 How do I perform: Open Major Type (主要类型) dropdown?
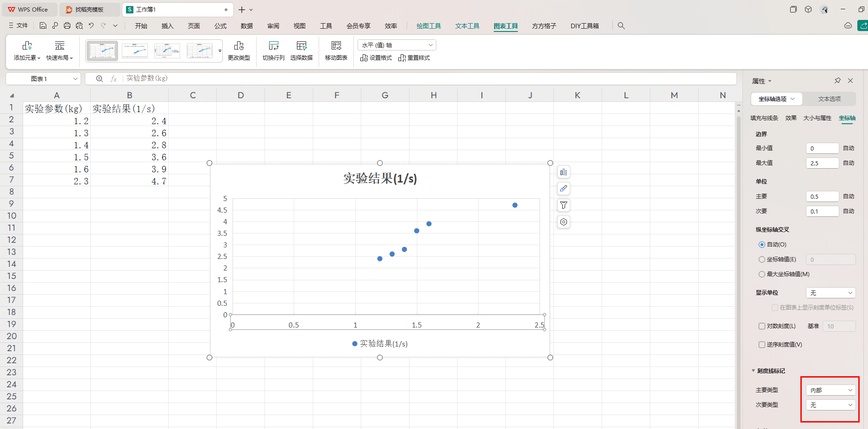coord(831,390)
